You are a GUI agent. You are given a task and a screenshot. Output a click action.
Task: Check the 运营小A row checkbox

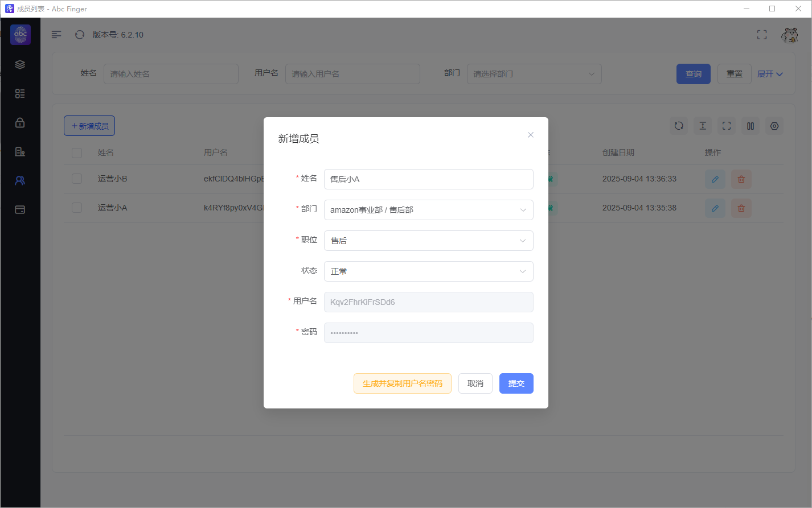tap(77, 208)
